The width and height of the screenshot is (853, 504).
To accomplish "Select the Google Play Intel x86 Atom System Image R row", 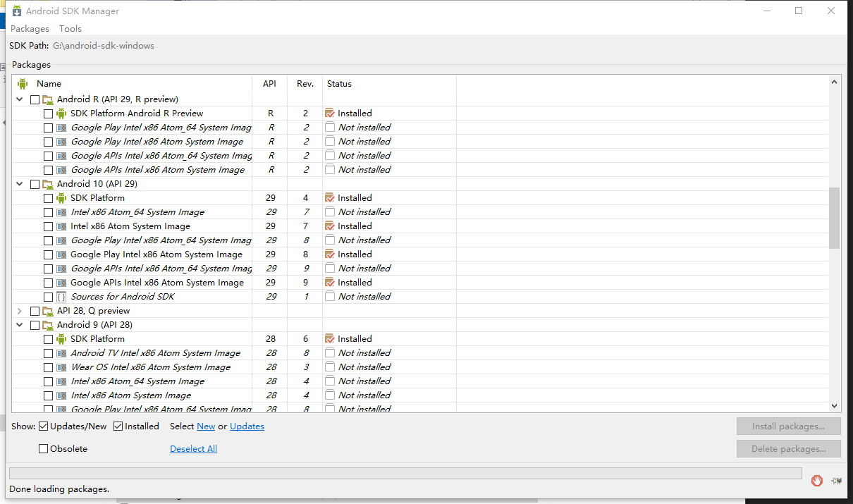I will pyautogui.click(x=421, y=142).
